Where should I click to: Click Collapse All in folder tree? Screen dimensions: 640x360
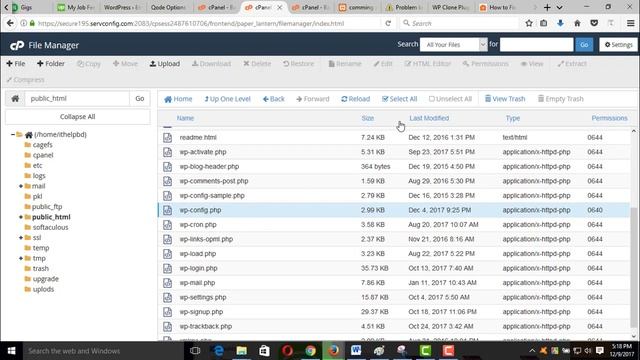[x=78, y=117]
